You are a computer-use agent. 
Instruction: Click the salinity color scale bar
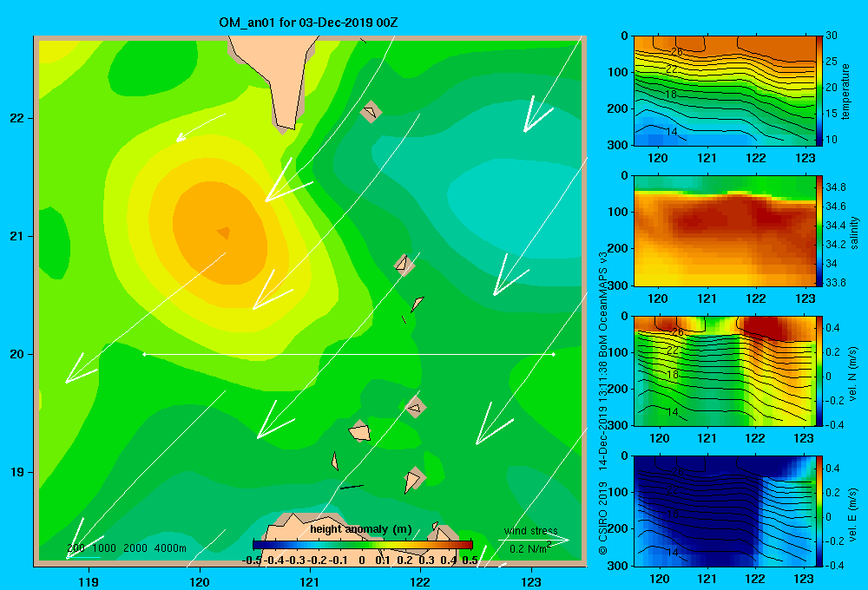coord(819,231)
